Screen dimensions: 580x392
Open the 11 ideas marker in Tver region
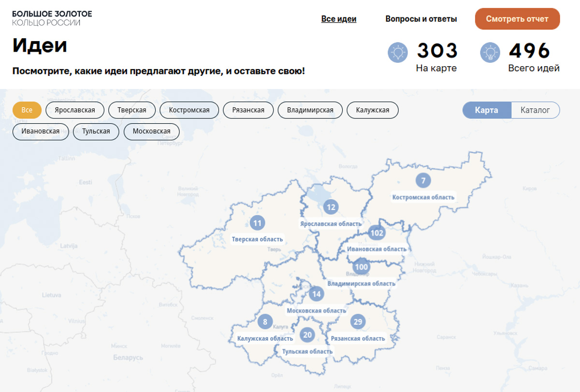pyautogui.click(x=257, y=223)
